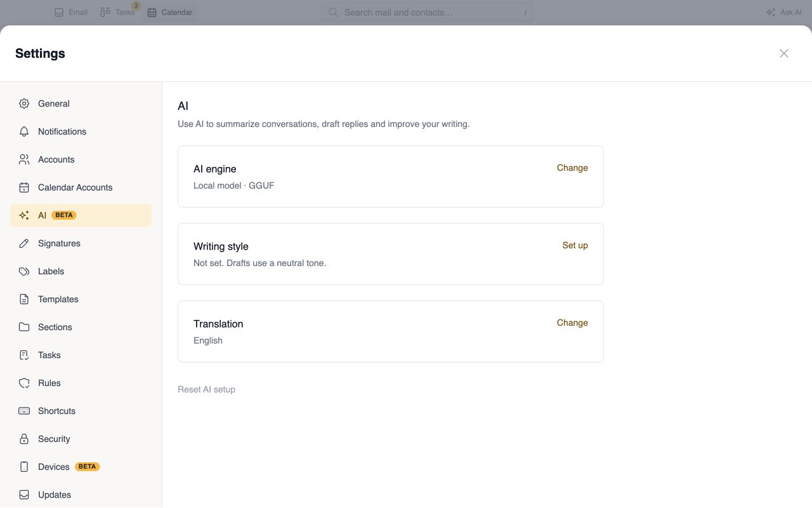This screenshot has height=508, width=812.
Task: Set up the Writing style
Action: (575, 245)
